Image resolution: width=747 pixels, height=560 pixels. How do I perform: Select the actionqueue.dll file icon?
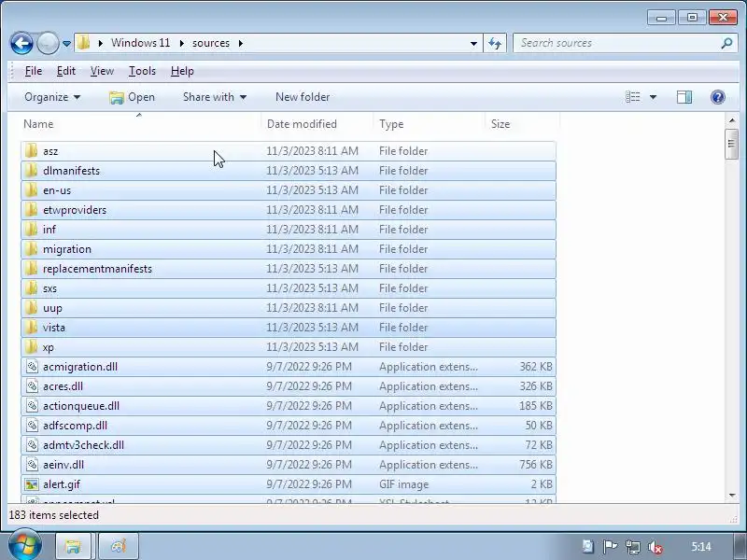pos(32,406)
